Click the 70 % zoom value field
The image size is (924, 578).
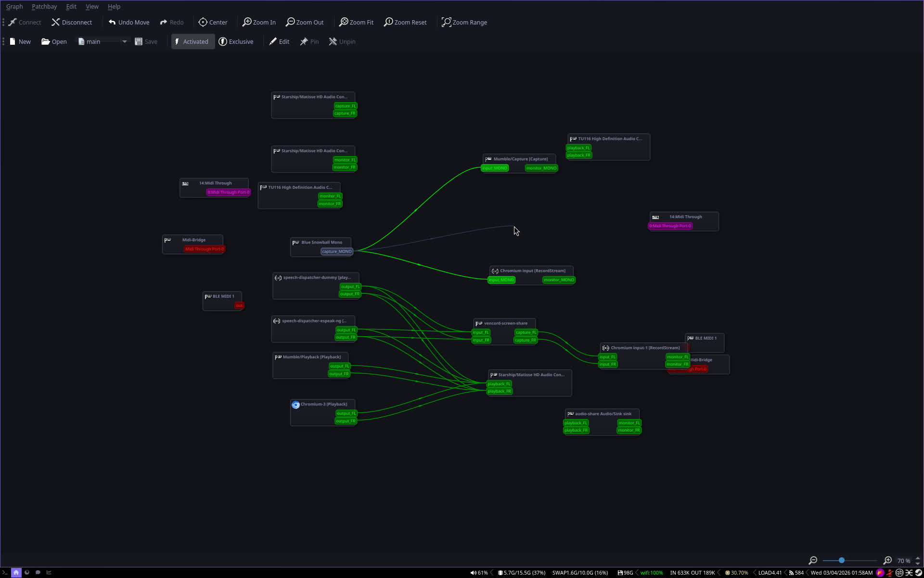tap(904, 561)
